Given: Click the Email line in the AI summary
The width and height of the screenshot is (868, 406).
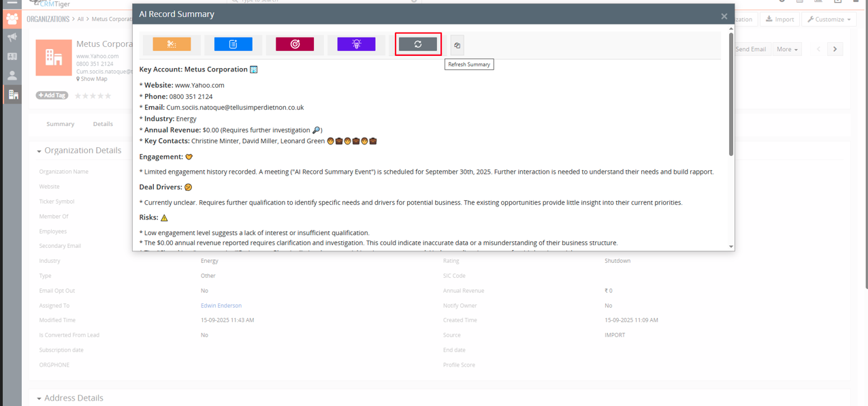Looking at the screenshot, I should click(x=222, y=108).
